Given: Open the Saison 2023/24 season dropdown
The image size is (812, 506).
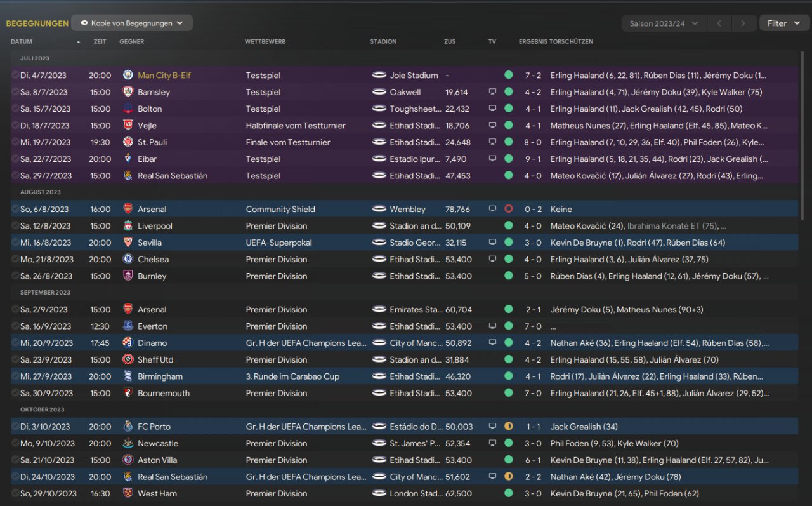Looking at the screenshot, I should (x=664, y=23).
